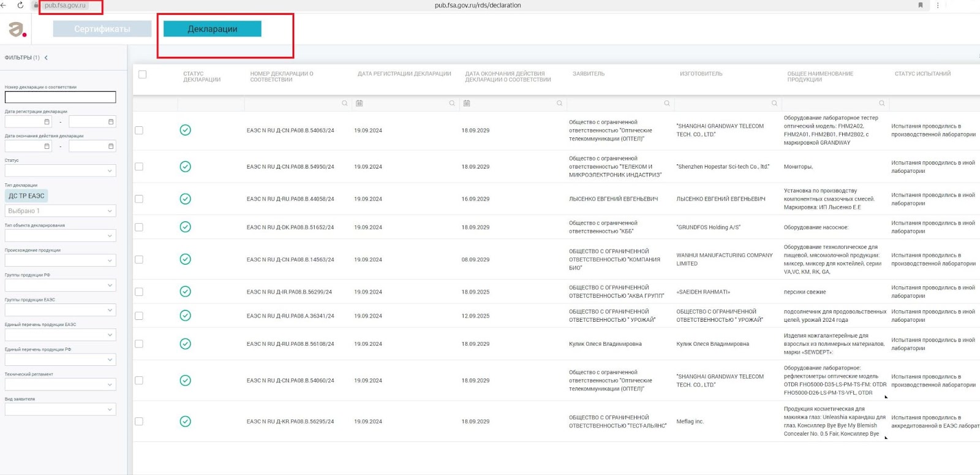Click the СТАТУС ИСПЫТАНИЙ column header
This screenshot has width=980, height=475.
click(922, 74)
